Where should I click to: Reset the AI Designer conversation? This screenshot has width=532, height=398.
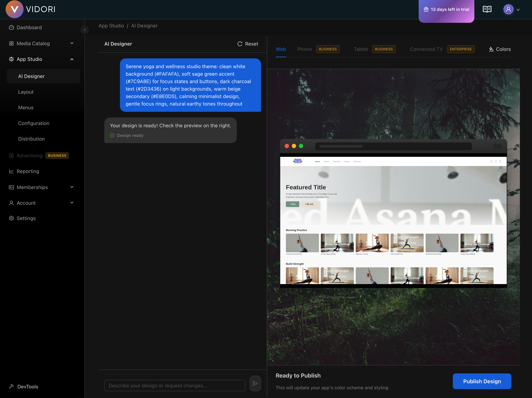(248, 44)
